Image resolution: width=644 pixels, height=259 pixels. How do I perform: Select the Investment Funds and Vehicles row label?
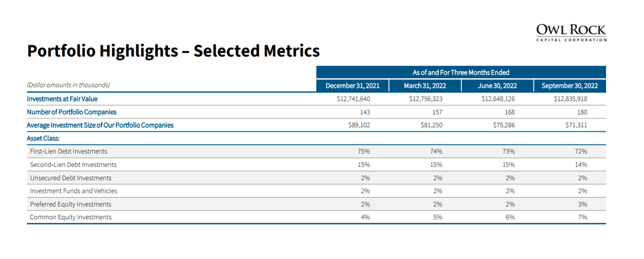73,191
